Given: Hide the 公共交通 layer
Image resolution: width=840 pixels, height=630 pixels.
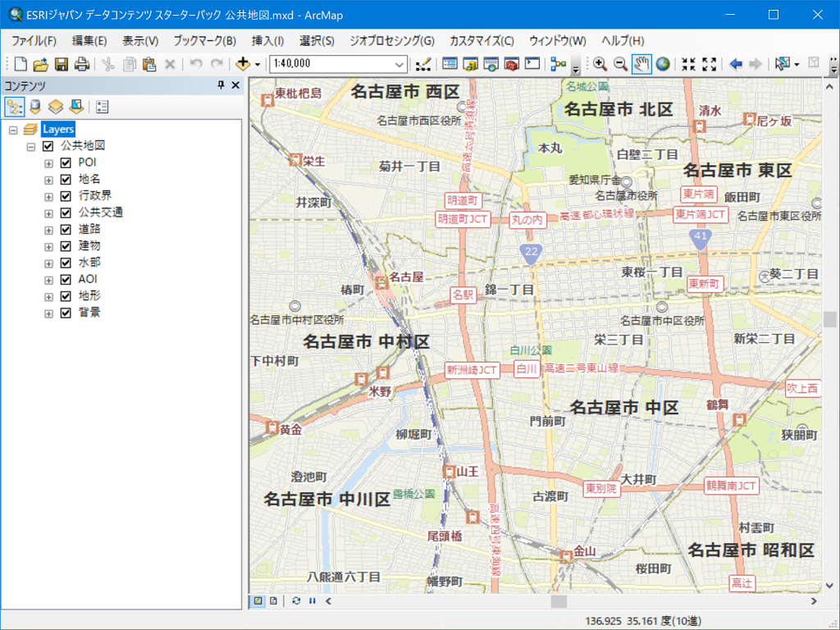Looking at the screenshot, I should click(x=66, y=212).
